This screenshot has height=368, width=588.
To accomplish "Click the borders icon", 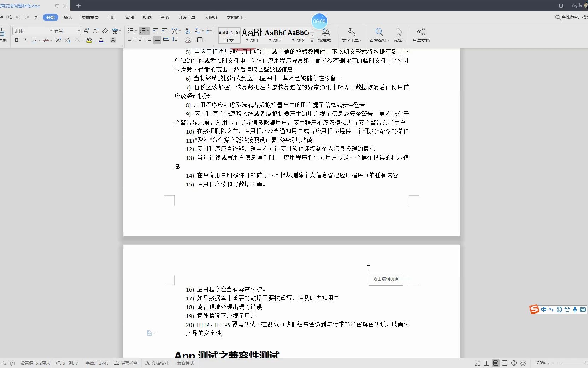I will point(200,40).
